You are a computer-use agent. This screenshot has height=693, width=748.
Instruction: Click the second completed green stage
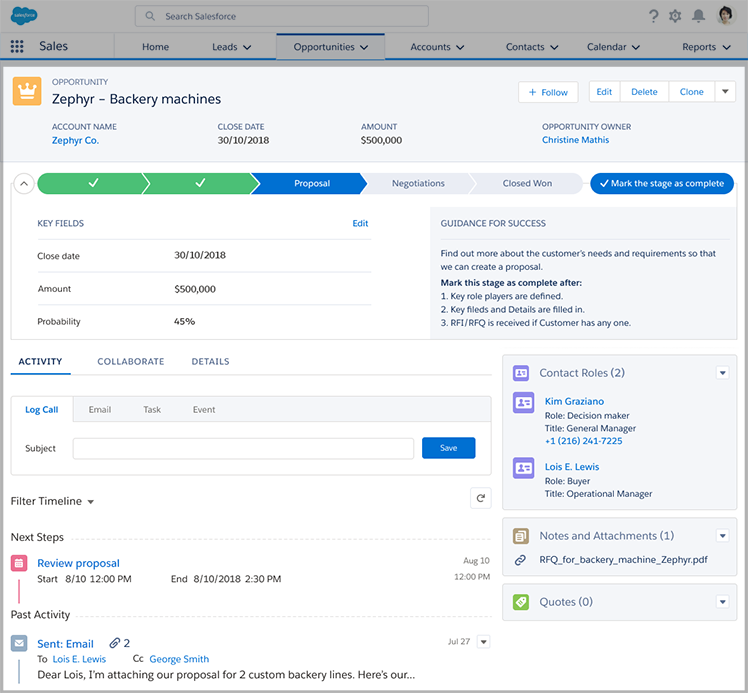200,183
